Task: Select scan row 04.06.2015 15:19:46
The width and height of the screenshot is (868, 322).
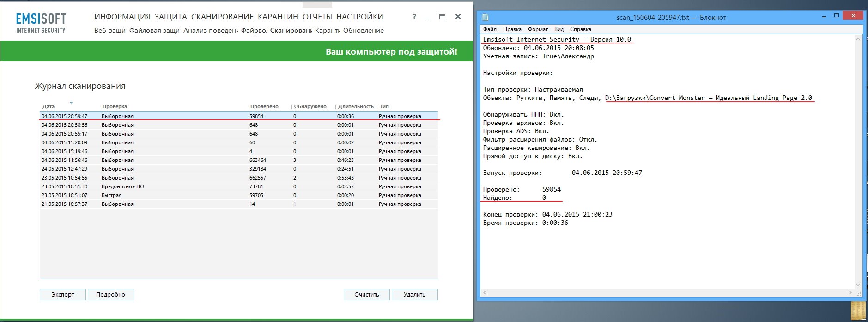Action: coord(239,151)
